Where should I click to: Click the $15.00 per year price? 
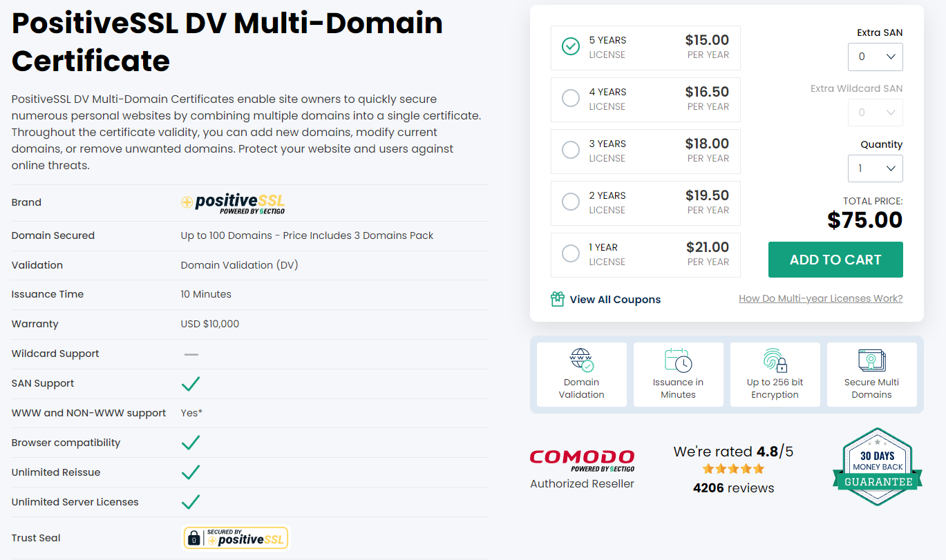[707, 40]
